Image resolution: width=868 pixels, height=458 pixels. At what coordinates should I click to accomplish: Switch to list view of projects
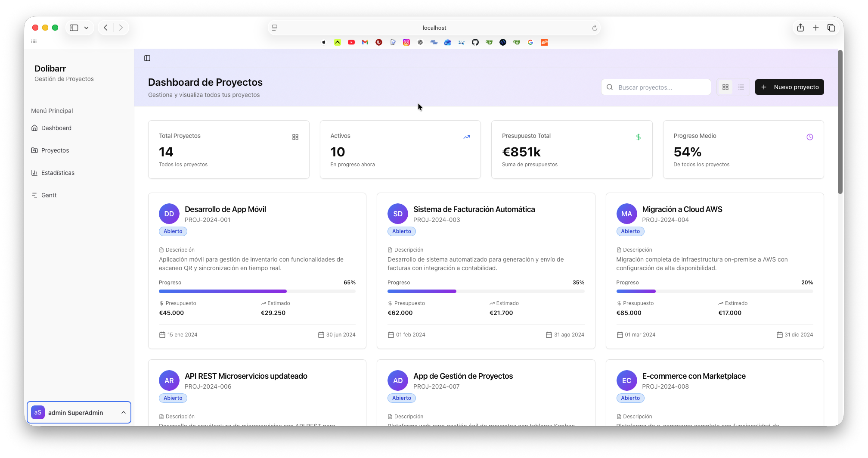point(741,87)
